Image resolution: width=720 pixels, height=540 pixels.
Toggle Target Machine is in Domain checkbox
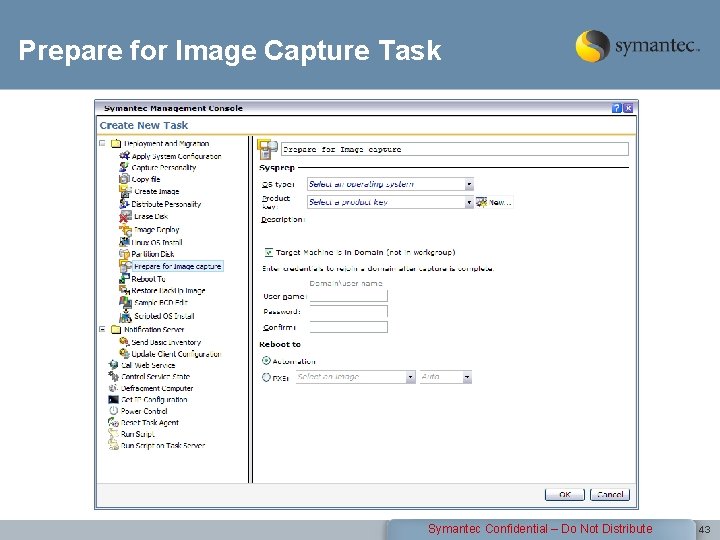point(269,252)
